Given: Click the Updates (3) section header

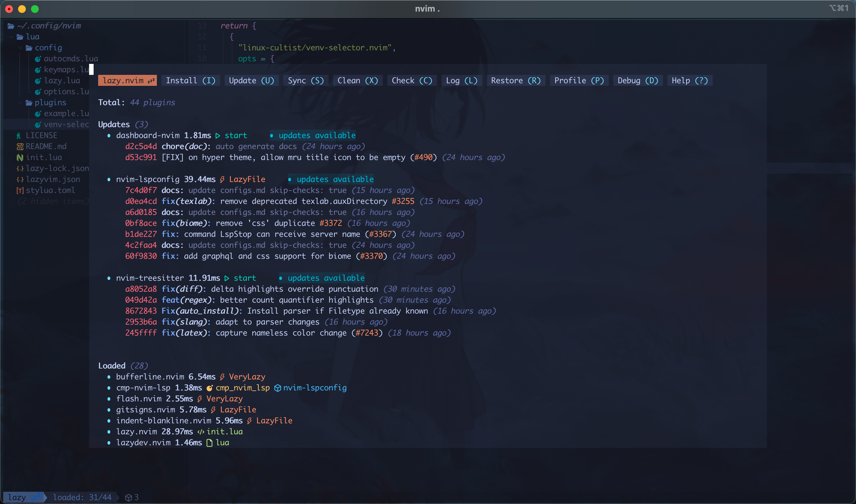Looking at the screenshot, I should 123,124.
